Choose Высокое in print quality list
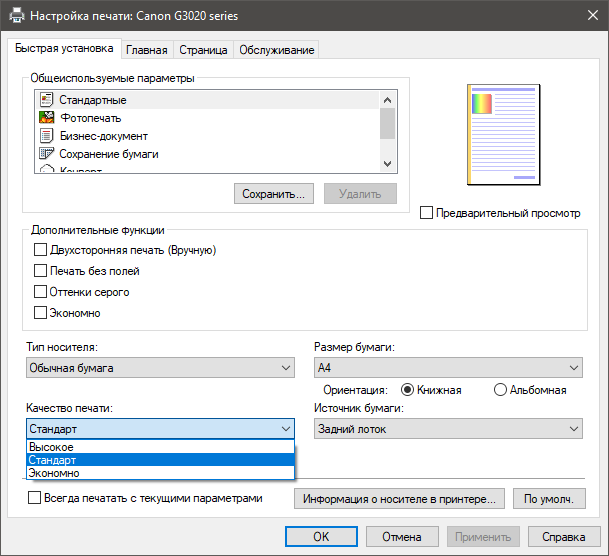 [x=160, y=447]
